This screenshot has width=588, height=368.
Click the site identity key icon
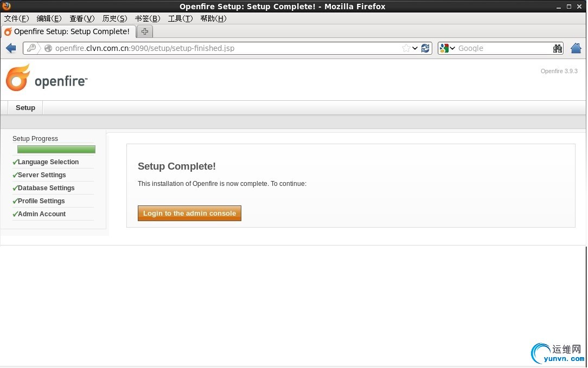[x=31, y=48]
